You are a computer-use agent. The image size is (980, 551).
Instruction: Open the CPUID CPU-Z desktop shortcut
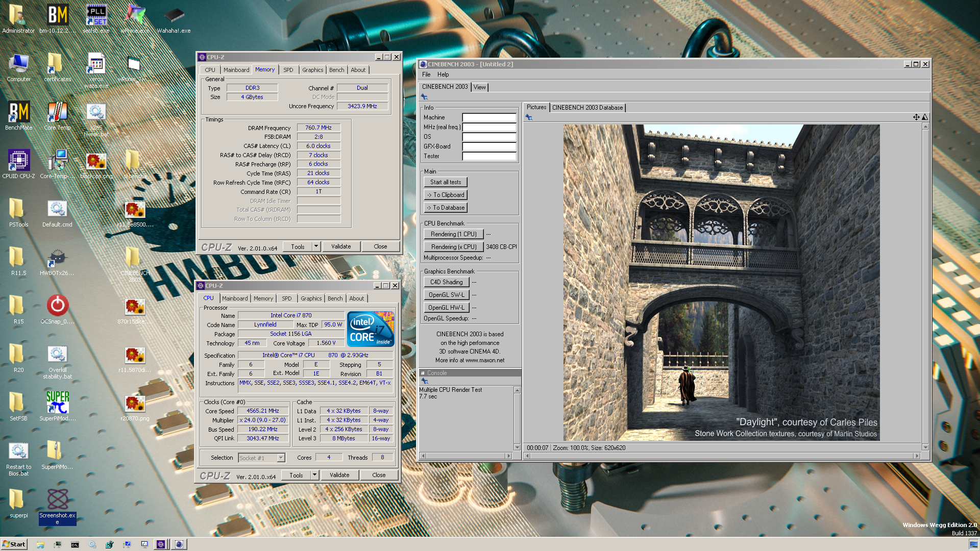point(19,164)
